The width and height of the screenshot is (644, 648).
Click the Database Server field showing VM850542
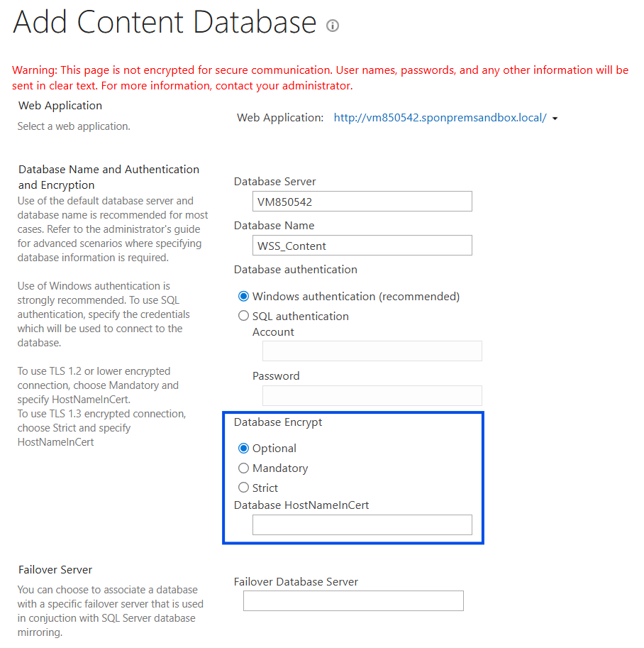point(362,201)
